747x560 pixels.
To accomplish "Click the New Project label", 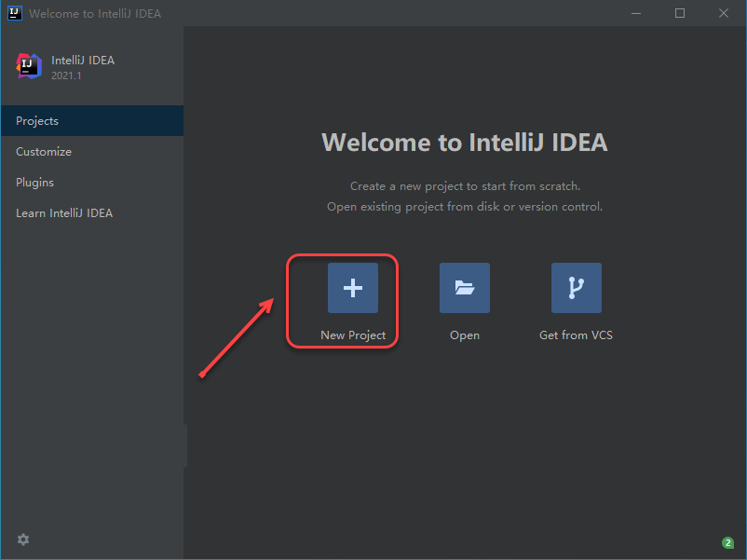I will click(353, 335).
